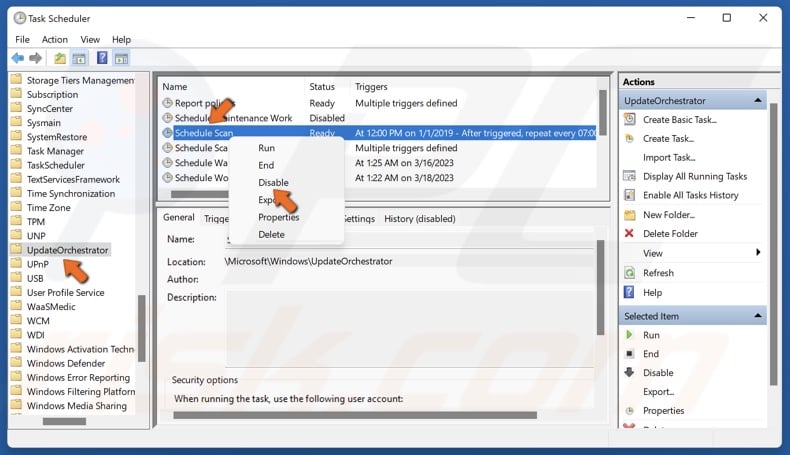The width and height of the screenshot is (790, 455).
Task: Switch to the History (disabled) tab
Action: (420, 219)
